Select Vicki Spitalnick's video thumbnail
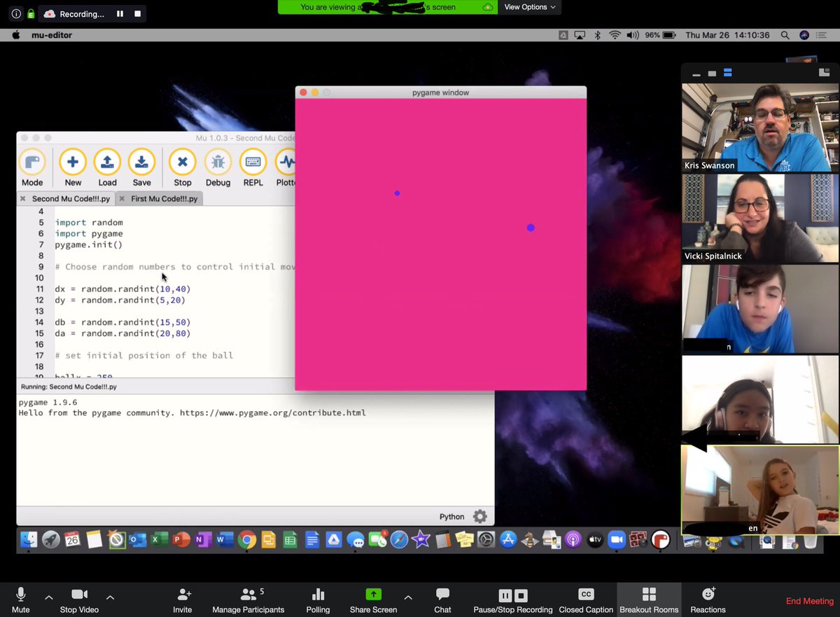 pyautogui.click(x=760, y=218)
